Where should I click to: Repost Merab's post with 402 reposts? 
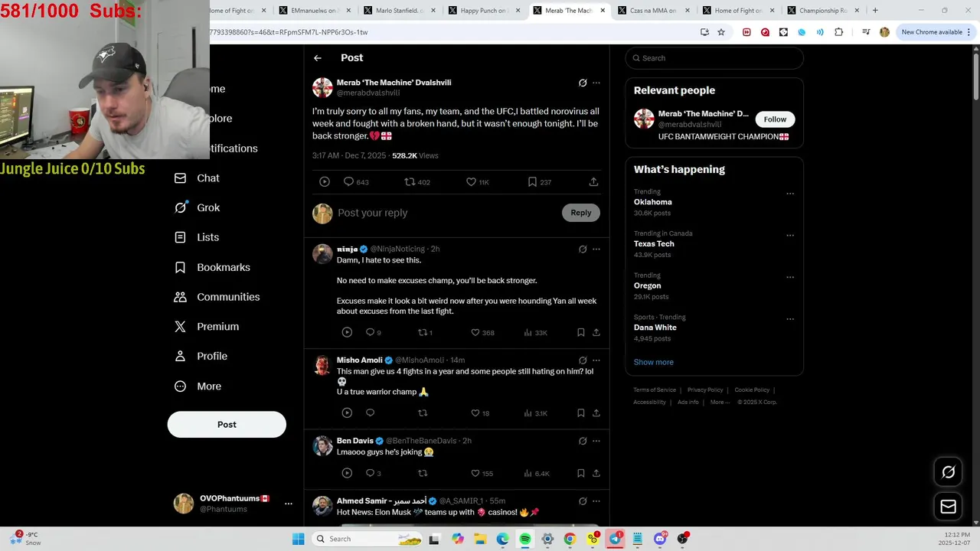(x=410, y=182)
